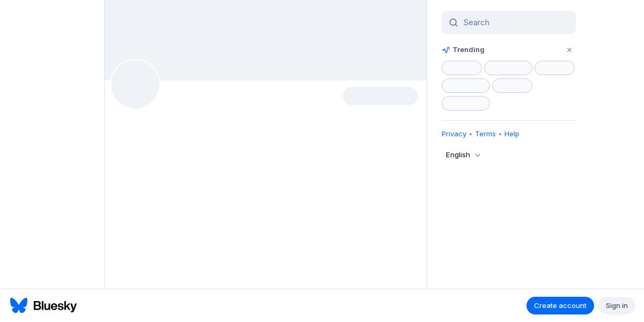644x322 pixels.
Task: Click the Create account button
Action: click(560, 305)
